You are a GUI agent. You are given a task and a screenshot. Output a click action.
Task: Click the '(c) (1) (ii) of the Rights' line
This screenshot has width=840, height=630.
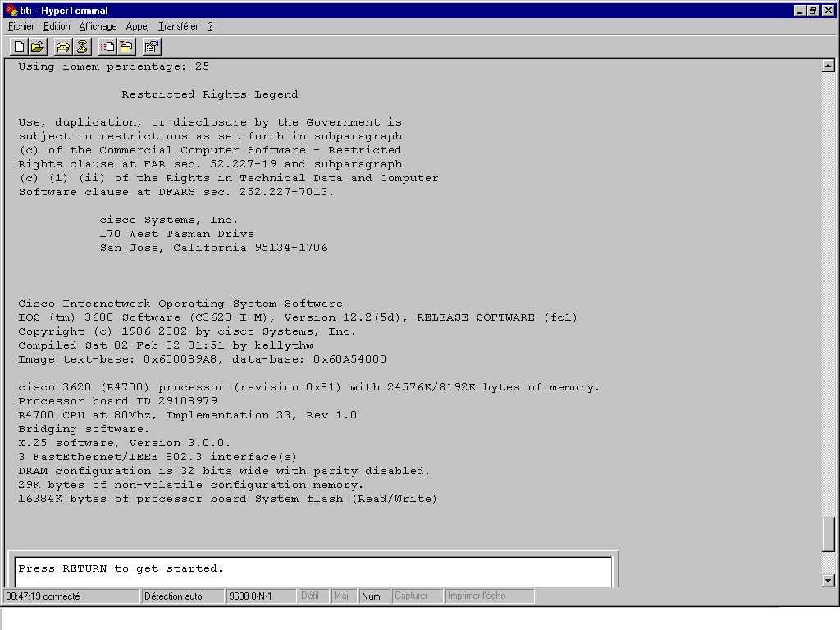point(228,178)
